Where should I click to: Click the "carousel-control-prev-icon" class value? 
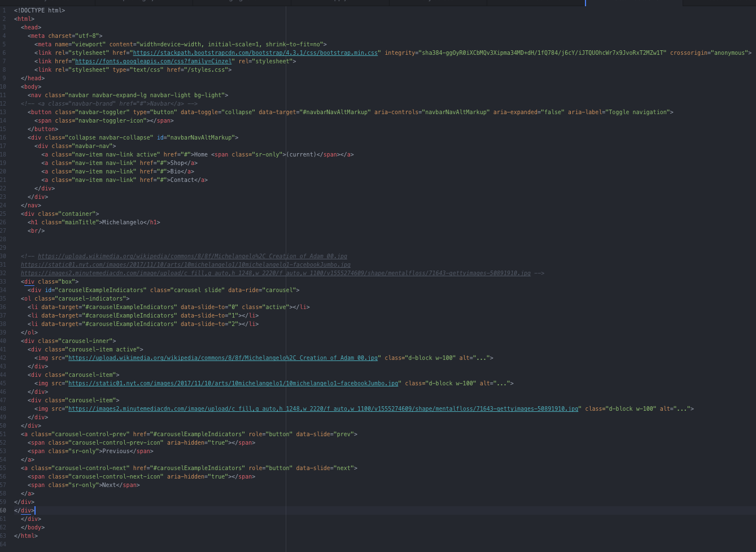coord(116,442)
